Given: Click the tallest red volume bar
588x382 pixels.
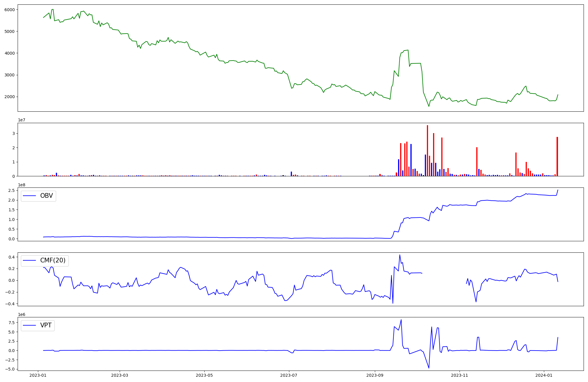Looking at the screenshot, I should pos(427,150).
